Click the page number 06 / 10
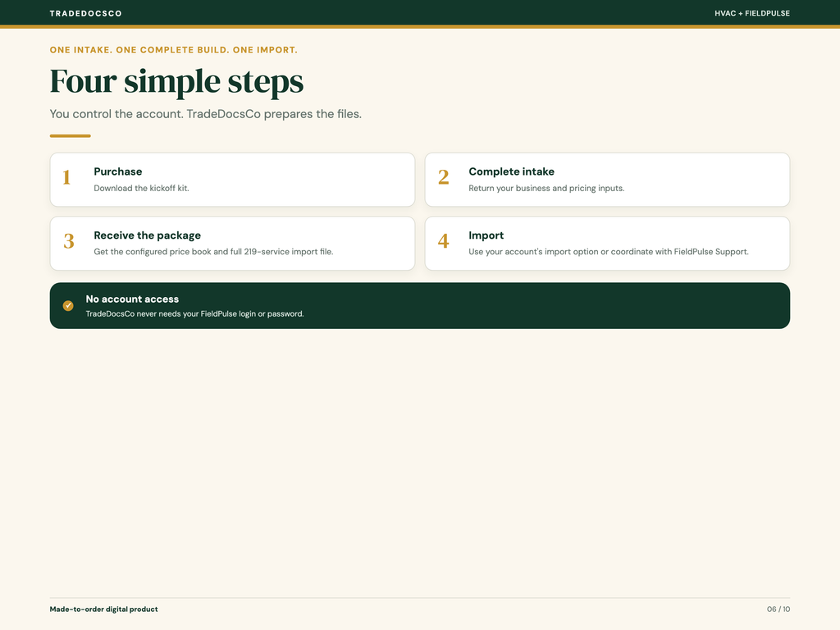 pyautogui.click(x=778, y=609)
